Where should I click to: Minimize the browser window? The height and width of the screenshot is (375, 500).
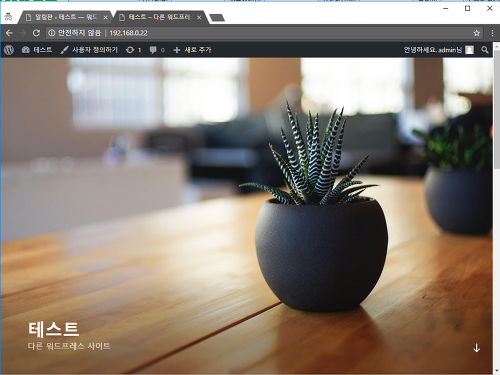point(446,8)
